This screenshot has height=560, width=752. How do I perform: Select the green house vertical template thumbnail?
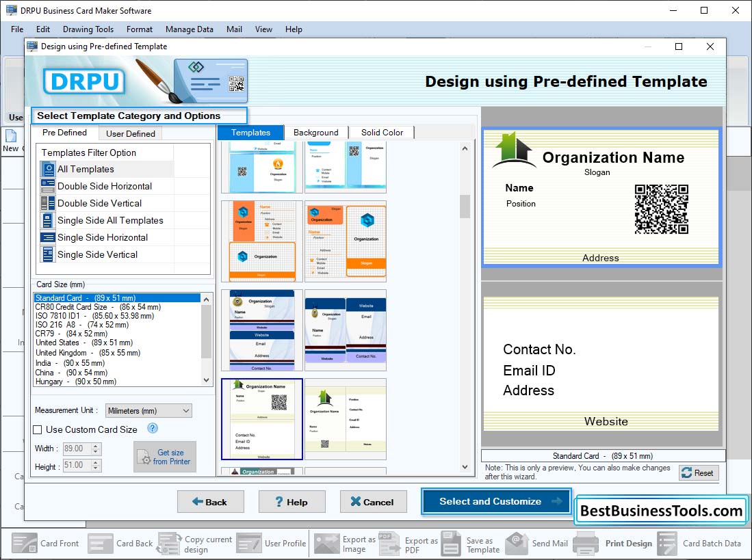tap(346, 419)
